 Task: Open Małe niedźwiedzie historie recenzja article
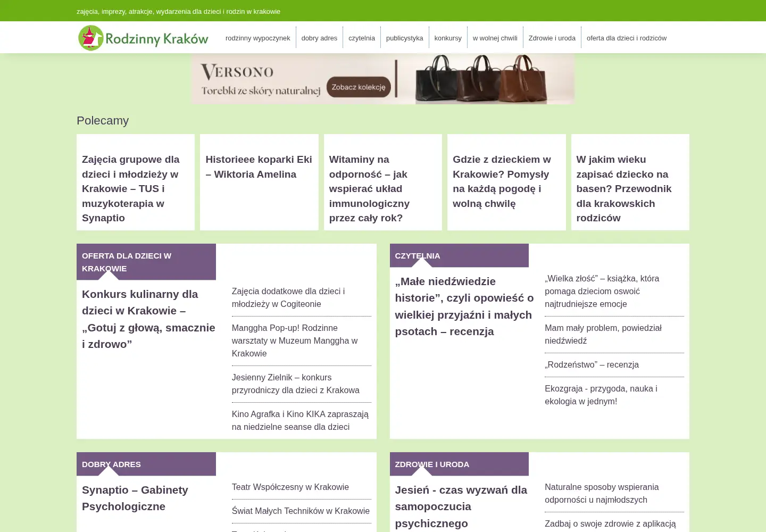pyautogui.click(x=464, y=306)
